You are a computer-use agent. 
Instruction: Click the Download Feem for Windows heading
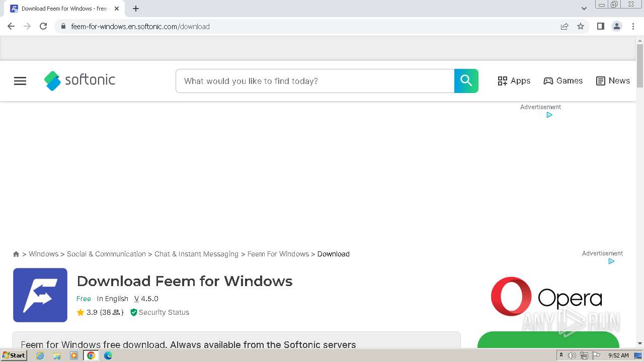(185, 281)
